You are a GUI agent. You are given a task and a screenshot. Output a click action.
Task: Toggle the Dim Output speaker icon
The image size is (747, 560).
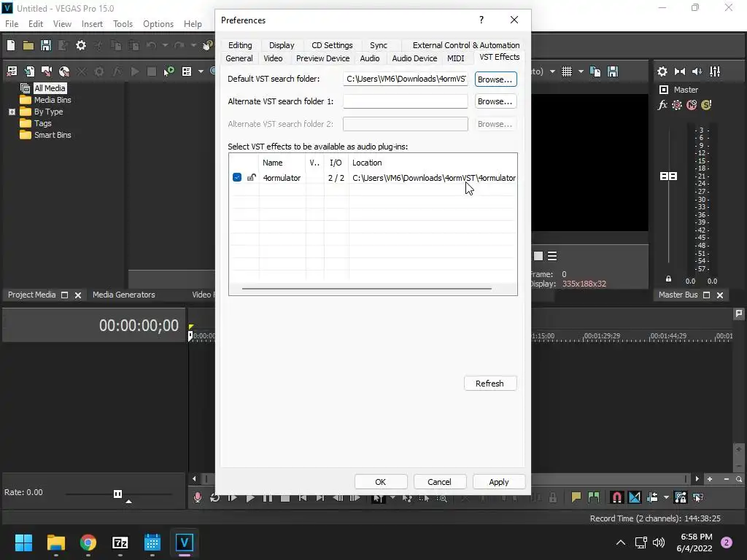[697, 71]
